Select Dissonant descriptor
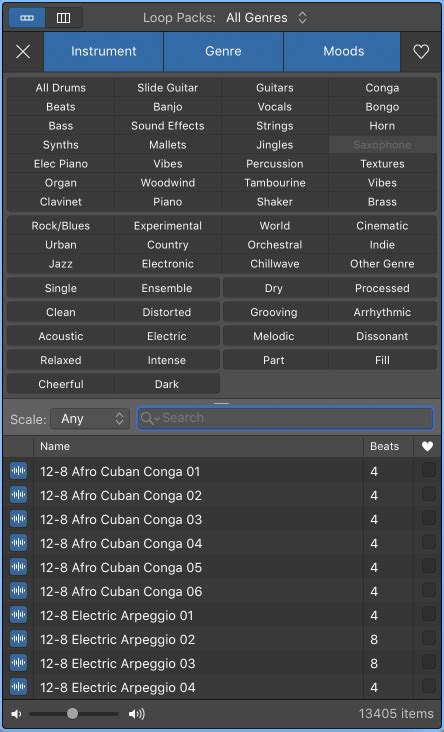Image resolution: width=444 pixels, height=732 pixels. point(382,336)
